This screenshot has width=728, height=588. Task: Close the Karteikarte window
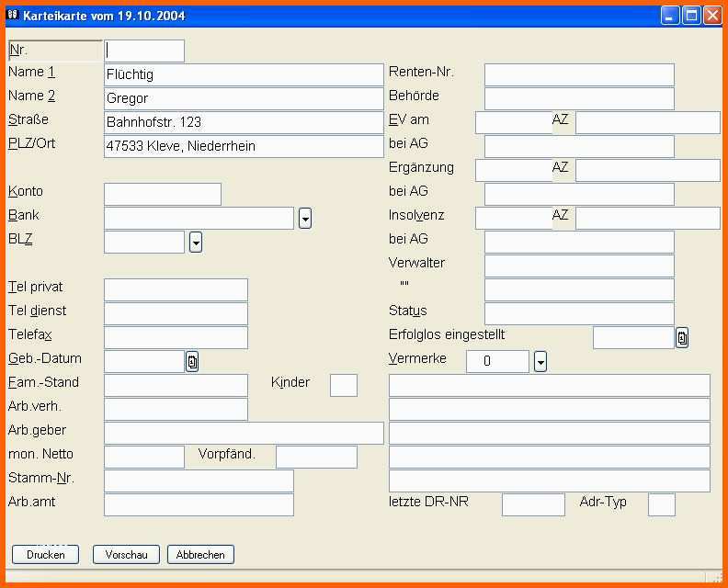tap(712, 16)
